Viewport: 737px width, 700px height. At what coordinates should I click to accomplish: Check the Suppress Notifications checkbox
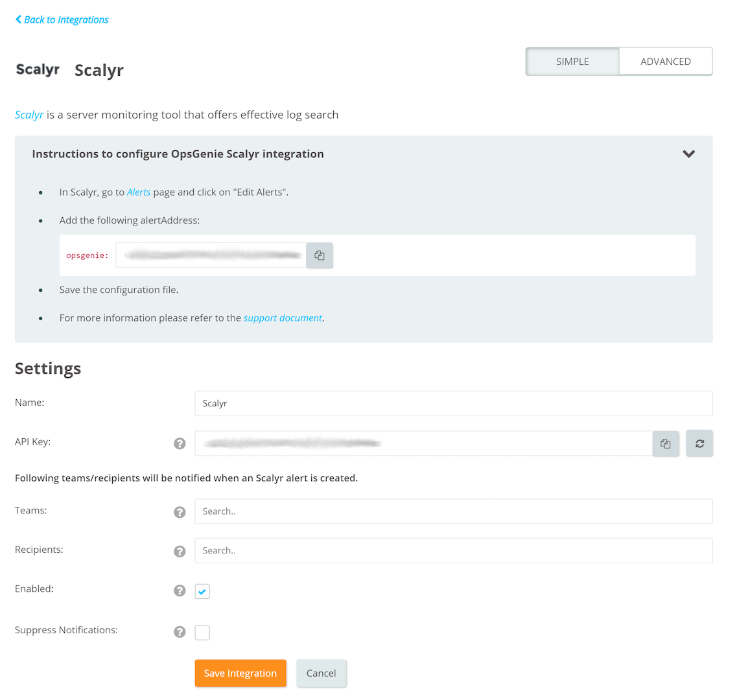point(202,633)
